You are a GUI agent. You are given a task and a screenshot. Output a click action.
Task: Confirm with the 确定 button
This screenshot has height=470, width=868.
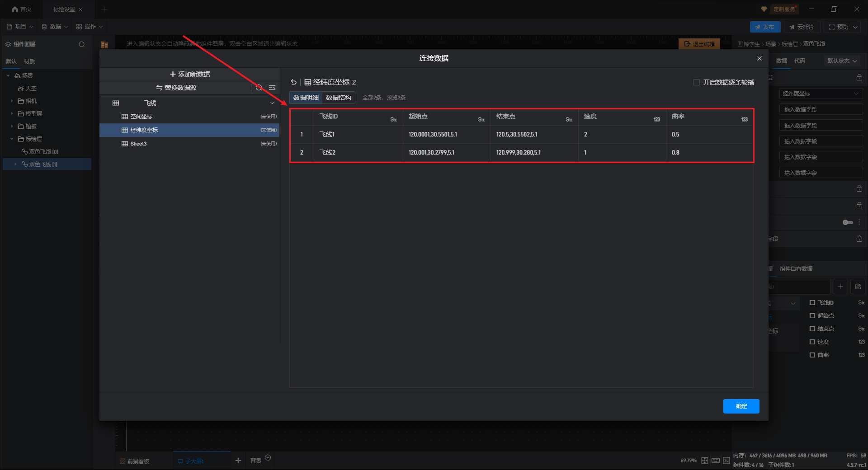(x=741, y=406)
